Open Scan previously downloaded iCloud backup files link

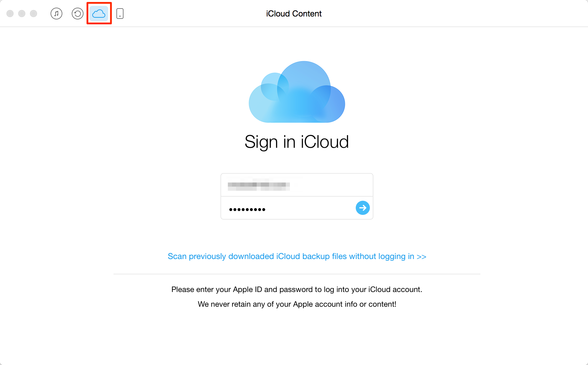297,256
